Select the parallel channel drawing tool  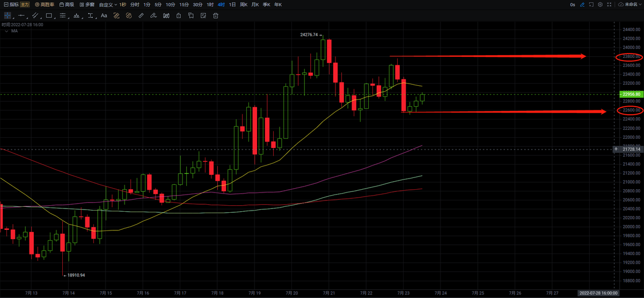coord(35,16)
